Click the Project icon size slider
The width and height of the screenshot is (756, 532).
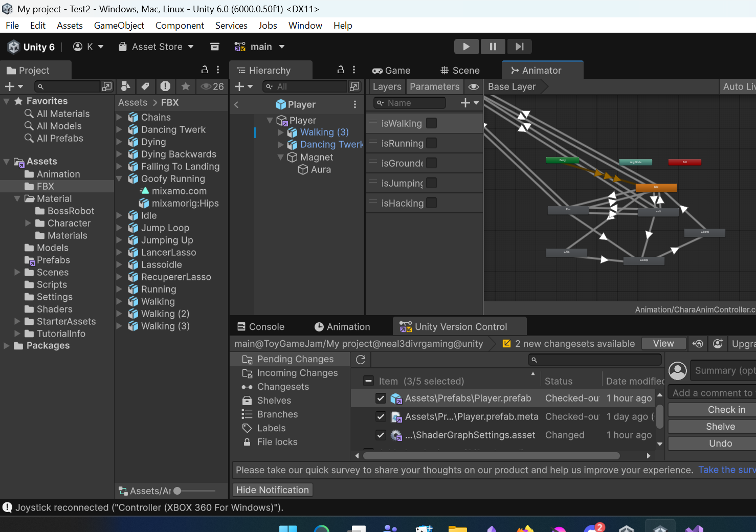[x=195, y=491]
